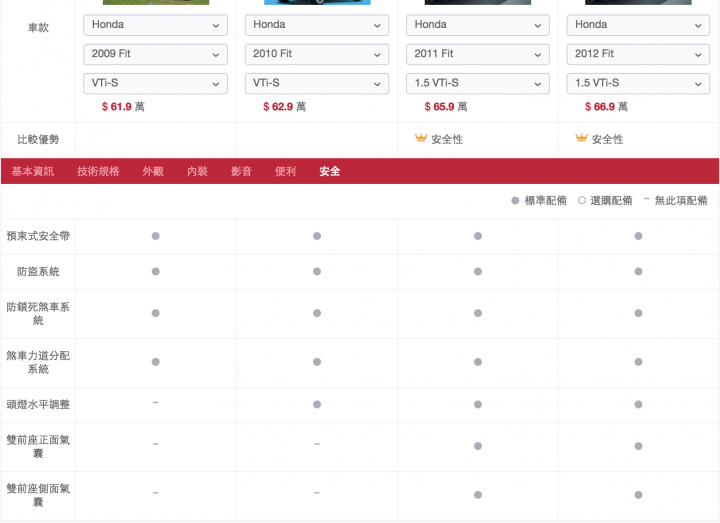The height and width of the screenshot is (523, 720).
Task: Click the 比較優勢 row label
Action: [x=38, y=139]
